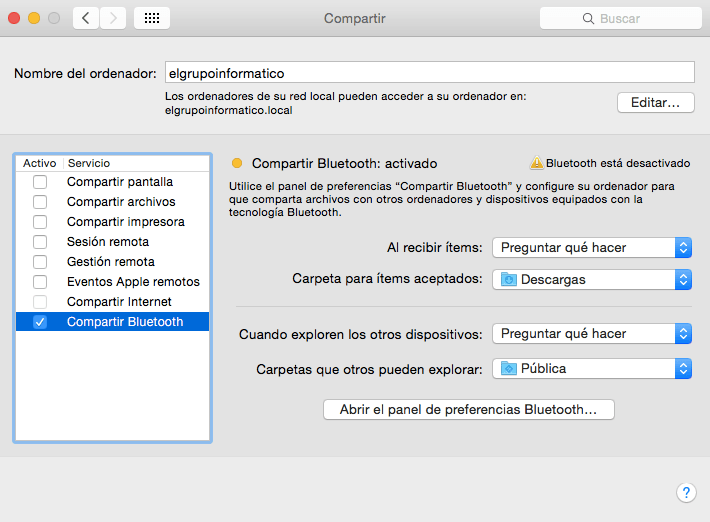Image resolution: width=710 pixels, height=522 pixels.
Task: Select Eventos Apple remotos service row
Action: tap(112, 282)
